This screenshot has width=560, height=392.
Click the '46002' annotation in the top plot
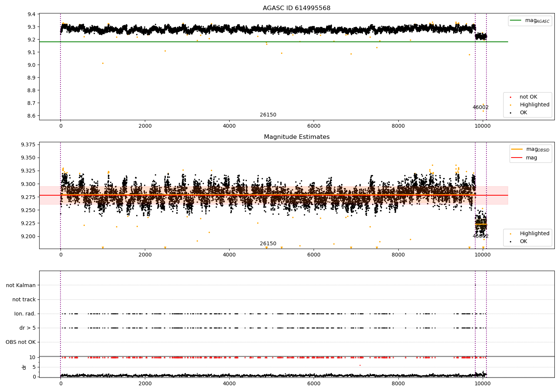[x=480, y=108]
